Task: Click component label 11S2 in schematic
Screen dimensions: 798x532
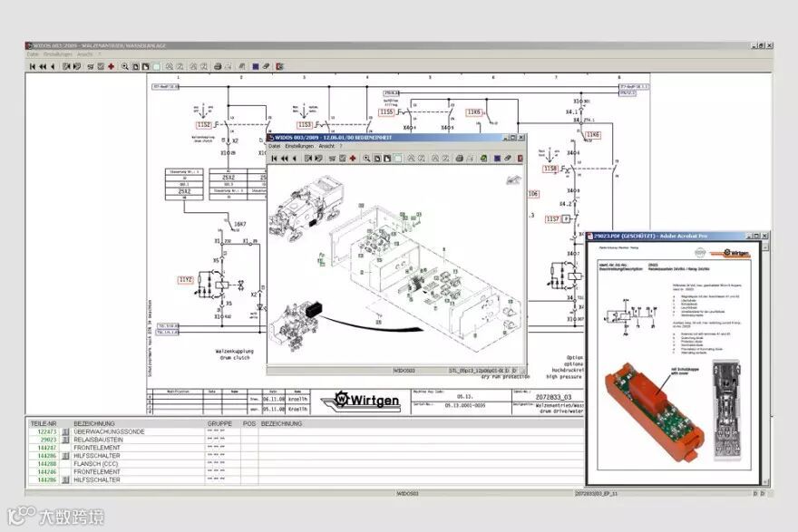Action: point(204,124)
